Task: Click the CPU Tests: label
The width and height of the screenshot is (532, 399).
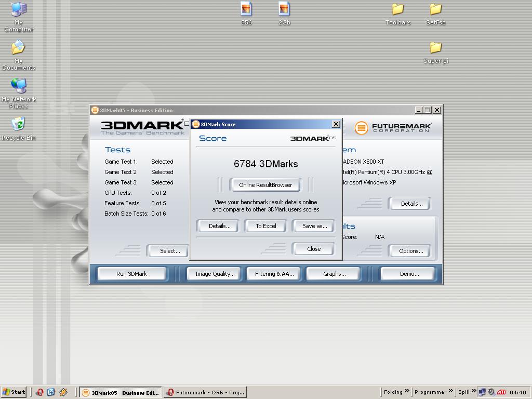Action: pyautogui.click(x=118, y=193)
